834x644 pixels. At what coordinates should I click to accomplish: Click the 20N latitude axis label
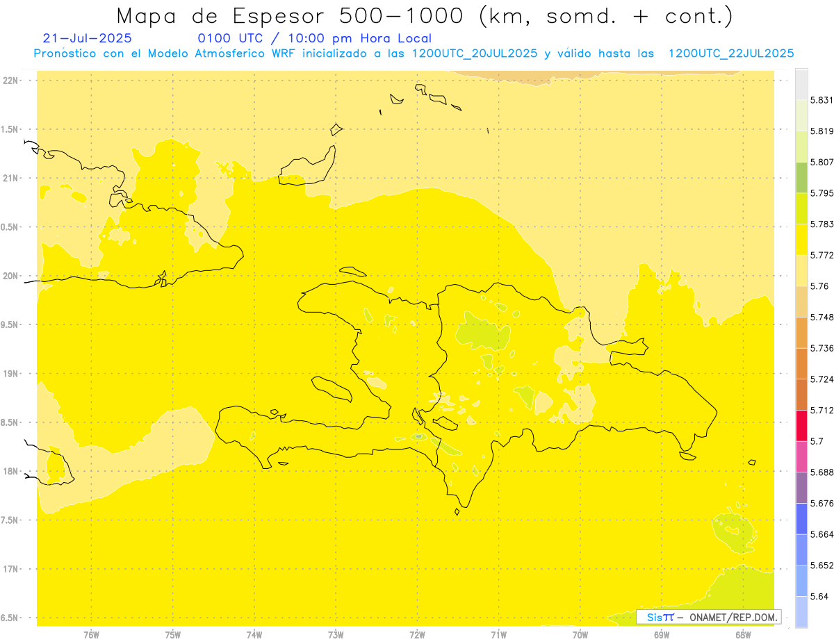click(10, 276)
